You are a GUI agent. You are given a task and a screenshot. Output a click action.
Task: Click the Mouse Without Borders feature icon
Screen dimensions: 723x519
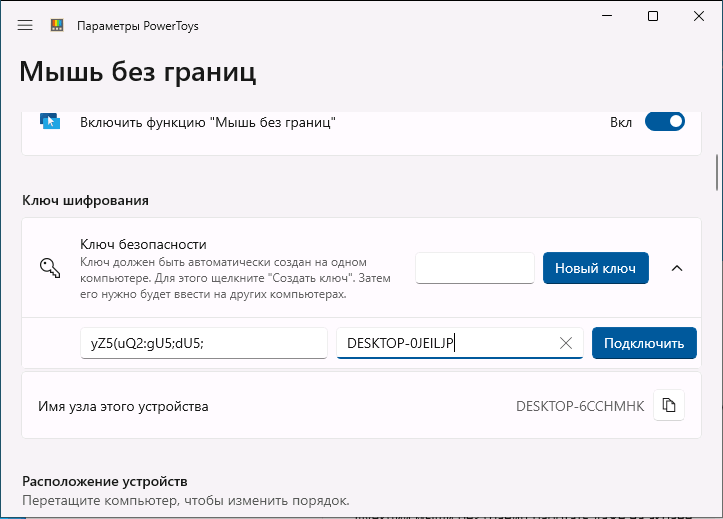[x=50, y=121]
